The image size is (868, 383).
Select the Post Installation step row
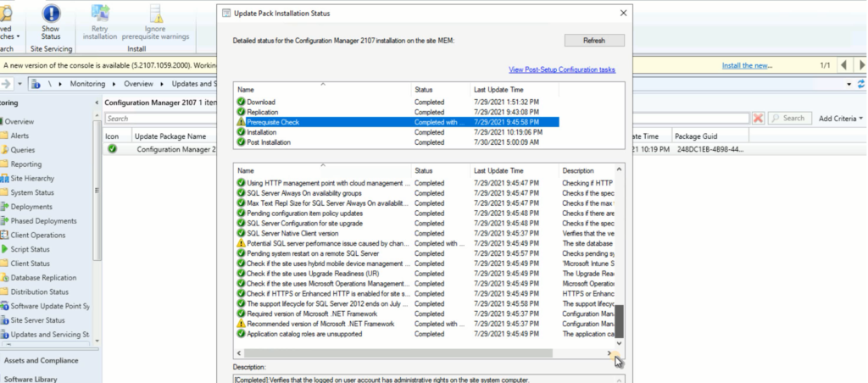[398, 142]
